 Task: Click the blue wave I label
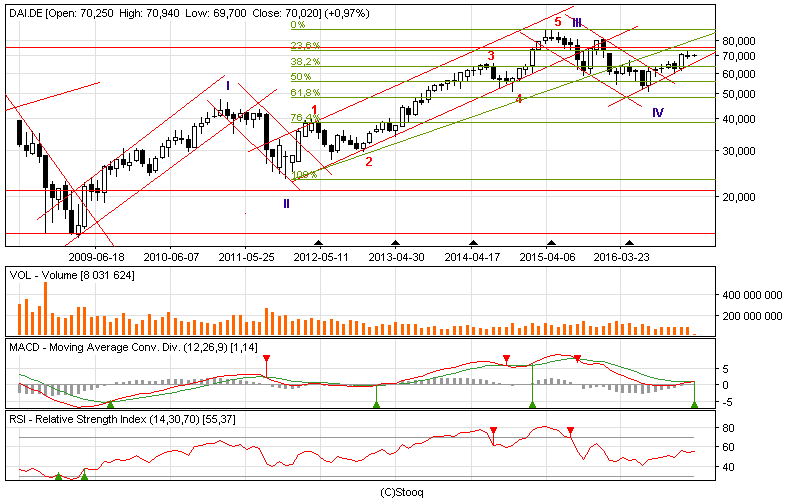tap(228, 86)
